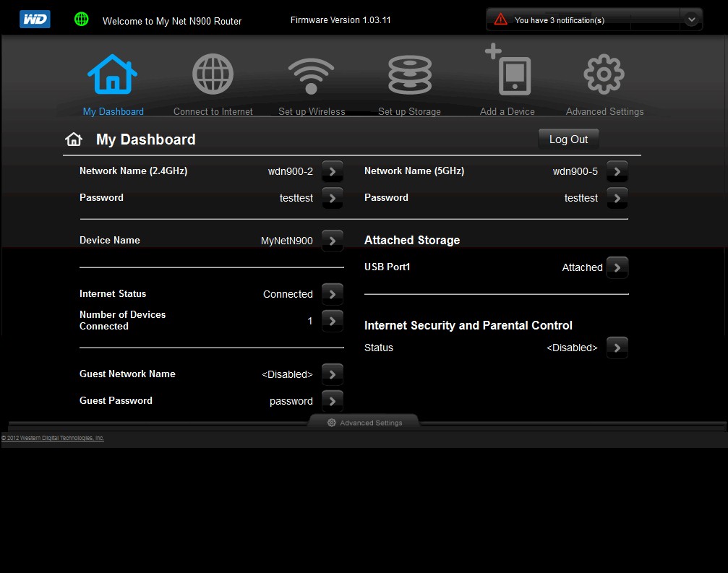The height and width of the screenshot is (573, 728).
Task: Click the 'Device Name' label
Action: coord(110,241)
